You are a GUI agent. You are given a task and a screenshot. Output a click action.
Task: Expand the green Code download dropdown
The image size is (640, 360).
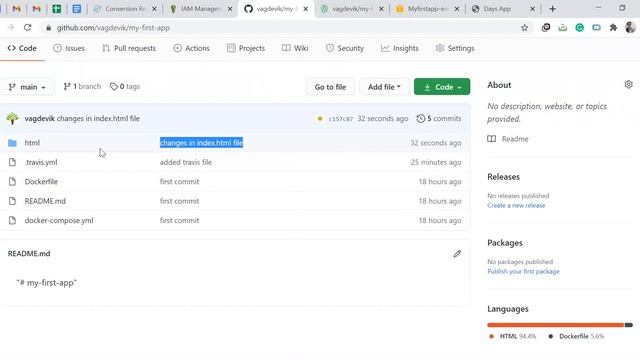pyautogui.click(x=442, y=87)
